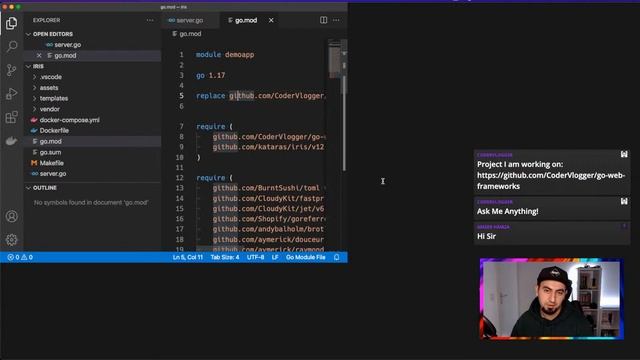
Task: Open server.go in the IRIS file tree
Action: (x=53, y=173)
